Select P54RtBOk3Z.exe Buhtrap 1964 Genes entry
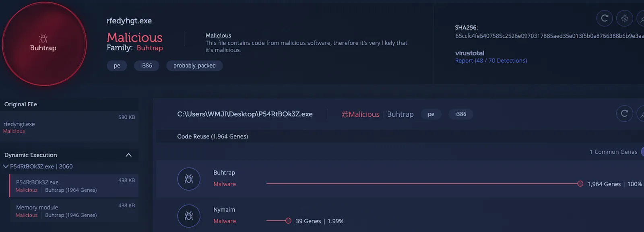644x232 pixels. tap(74, 186)
